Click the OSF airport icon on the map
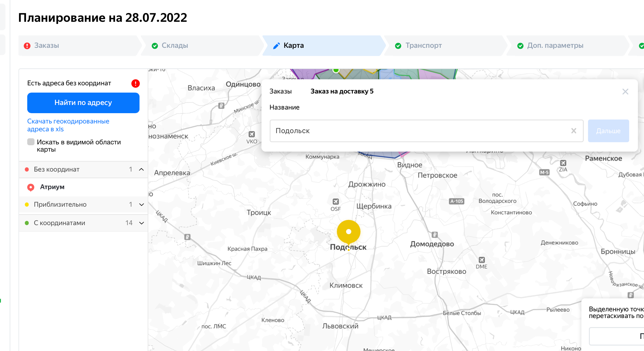Viewport: 644px width, 351px height. 336,202
